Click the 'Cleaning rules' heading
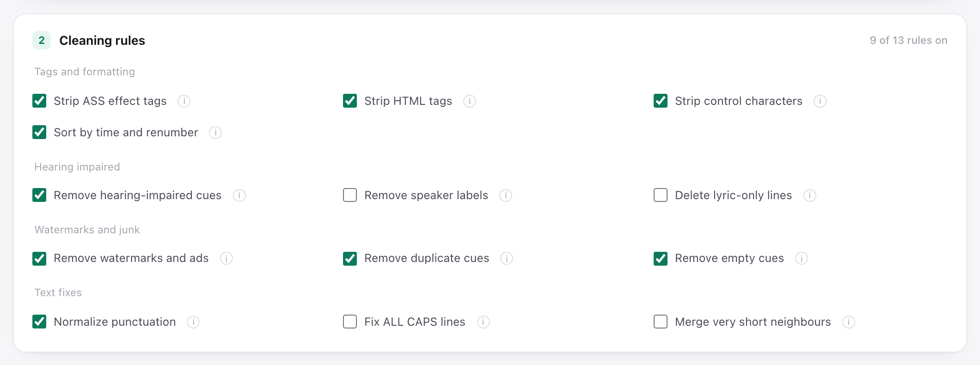Image resolution: width=980 pixels, height=365 pixels. tap(102, 41)
